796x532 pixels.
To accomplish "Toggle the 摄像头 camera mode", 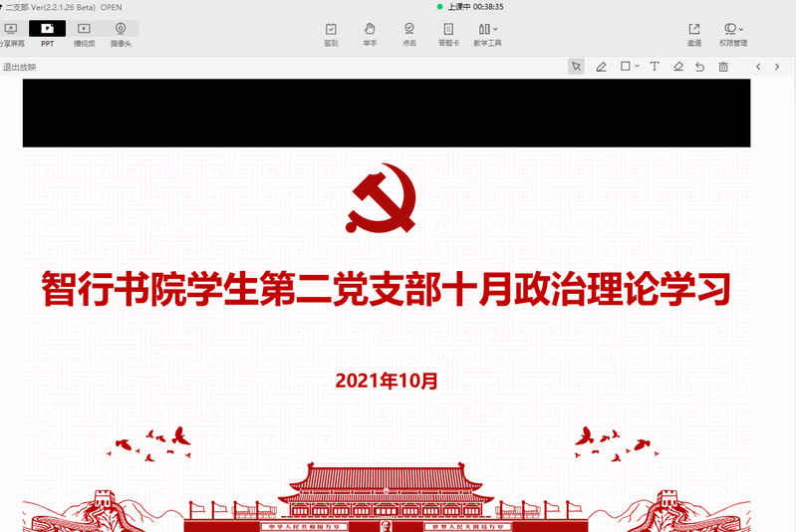I will click(x=121, y=34).
